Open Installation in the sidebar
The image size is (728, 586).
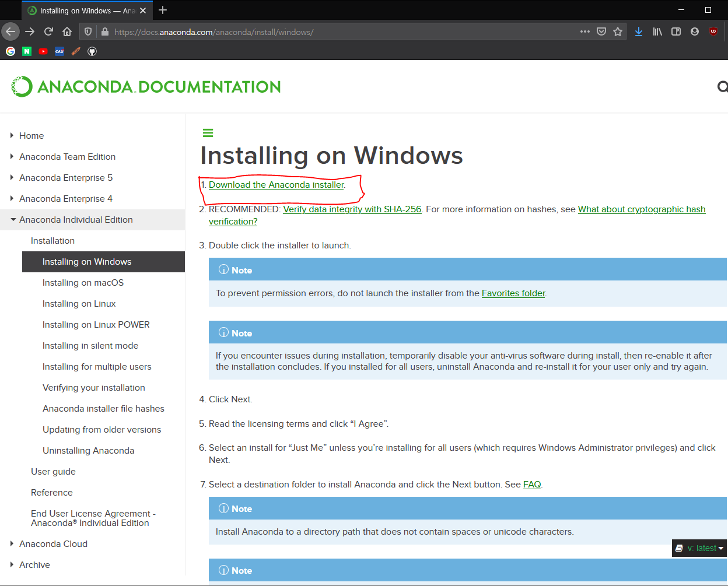(x=52, y=240)
